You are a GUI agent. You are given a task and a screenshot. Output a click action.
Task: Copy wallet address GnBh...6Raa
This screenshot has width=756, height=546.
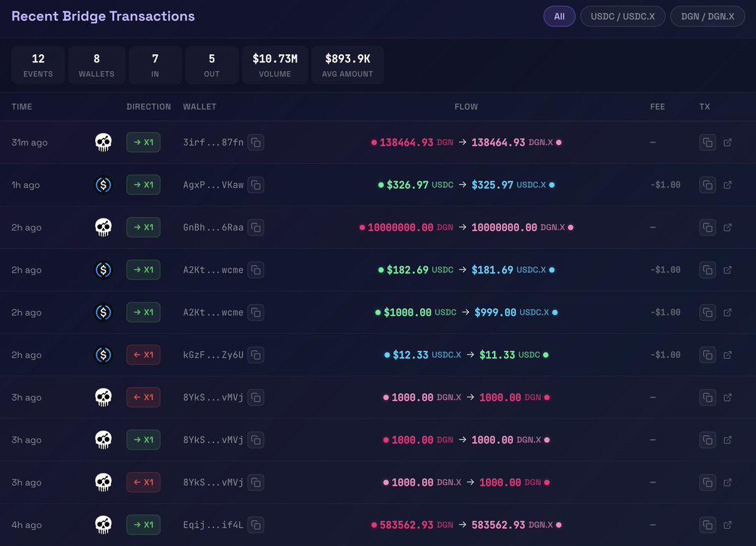tap(256, 227)
